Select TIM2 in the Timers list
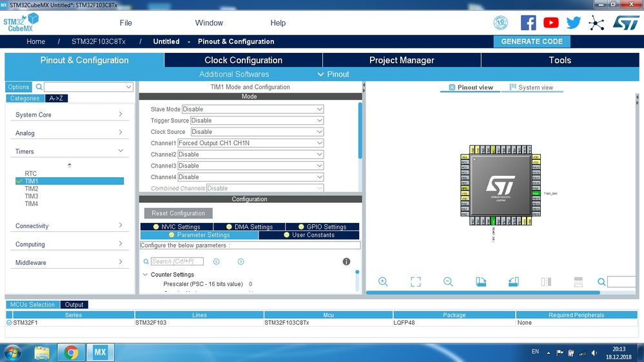This screenshot has width=644, height=362. pyautogui.click(x=31, y=189)
